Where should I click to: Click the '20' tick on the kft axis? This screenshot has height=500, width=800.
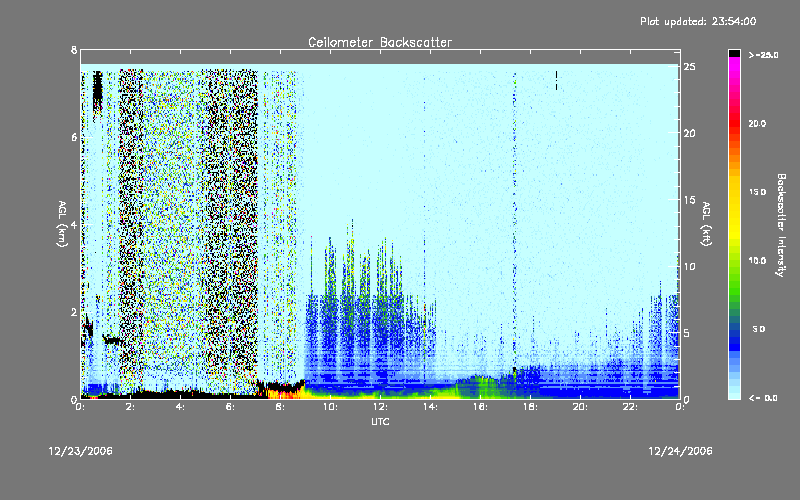tap(690, 133)
